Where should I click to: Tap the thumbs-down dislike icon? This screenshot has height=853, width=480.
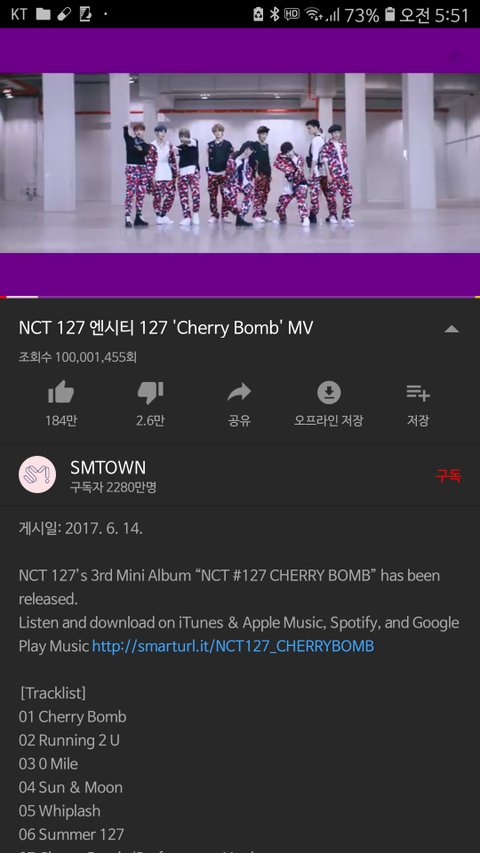[x=150, y=393]
